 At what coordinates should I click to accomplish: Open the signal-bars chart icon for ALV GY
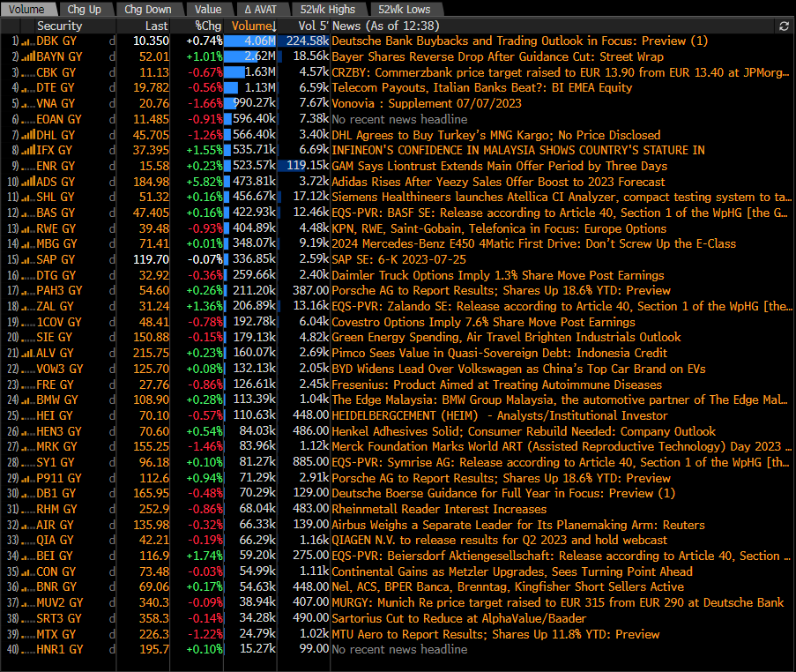tap(28, 354)
